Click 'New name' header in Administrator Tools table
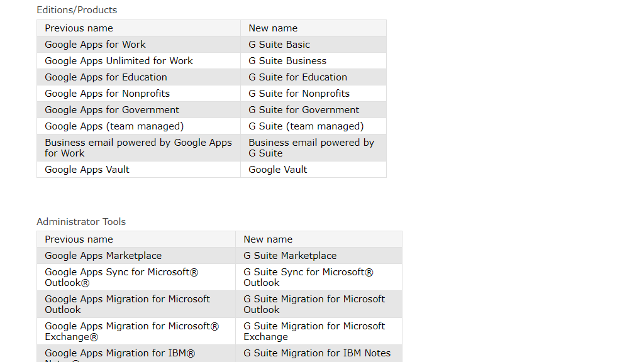Image resolution: width=644 pixels, height=362 pixels. click(319, 239)
